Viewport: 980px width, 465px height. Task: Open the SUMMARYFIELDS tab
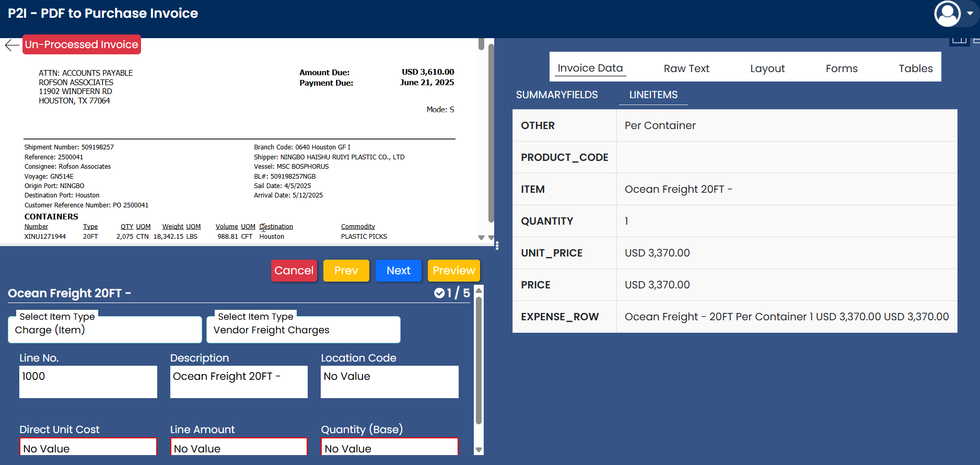pyautogui.click(x=556, y=95)
